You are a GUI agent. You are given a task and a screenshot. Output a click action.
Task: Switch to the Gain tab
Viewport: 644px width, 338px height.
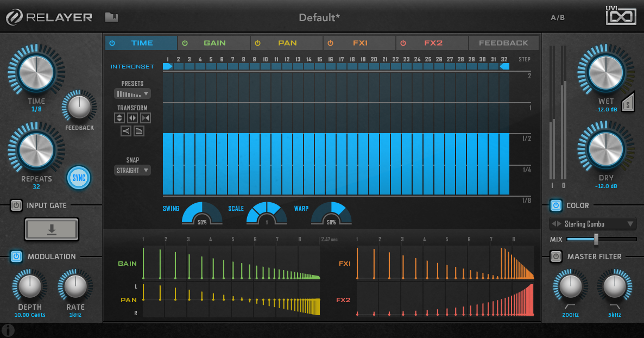pyautogui.click(x=214, y=43)
